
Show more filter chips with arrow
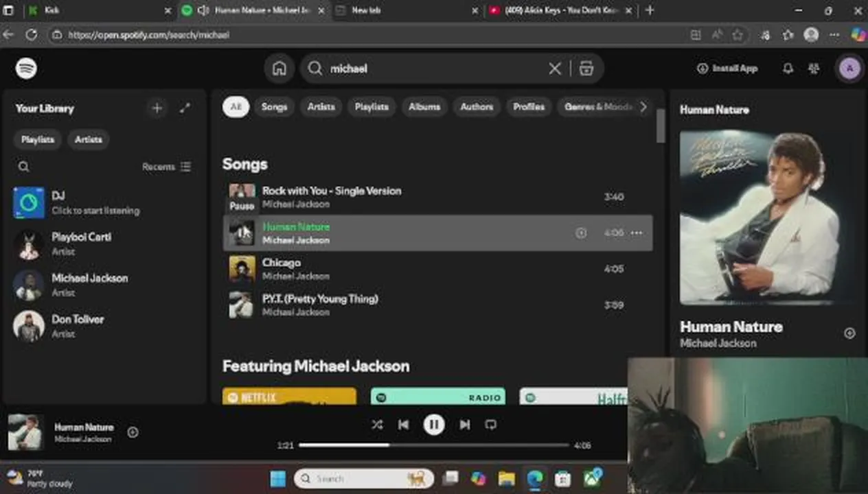click(x=643, y=106)
